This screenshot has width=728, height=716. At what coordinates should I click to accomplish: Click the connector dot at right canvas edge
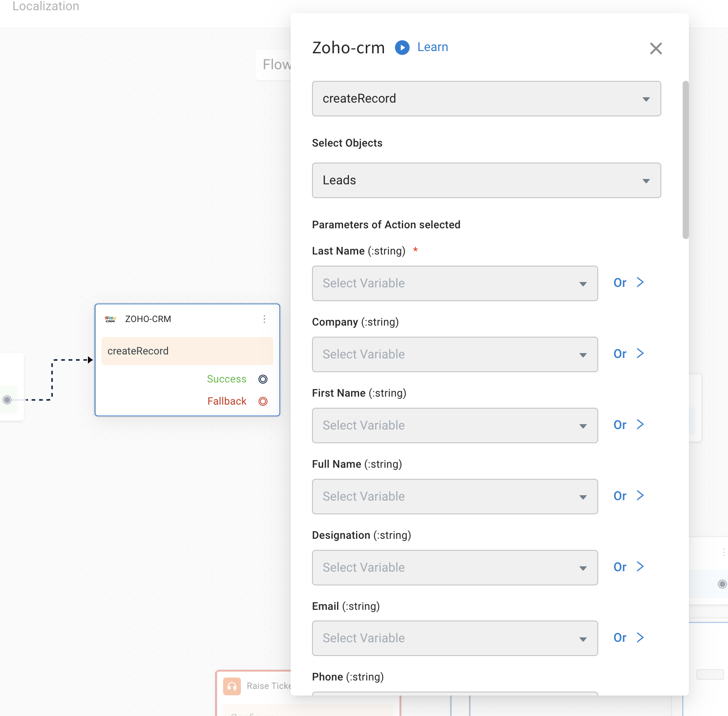pyautogui.click(x=722, y=584)
